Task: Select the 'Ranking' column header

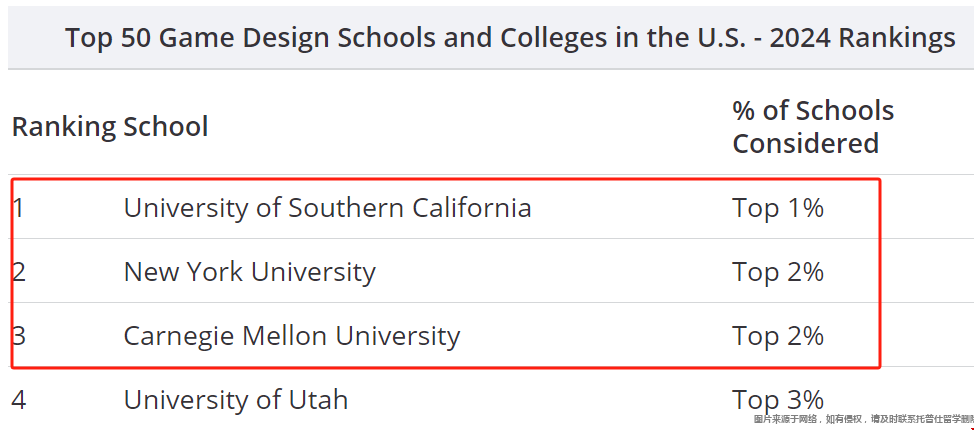Action: click(64, 127)
